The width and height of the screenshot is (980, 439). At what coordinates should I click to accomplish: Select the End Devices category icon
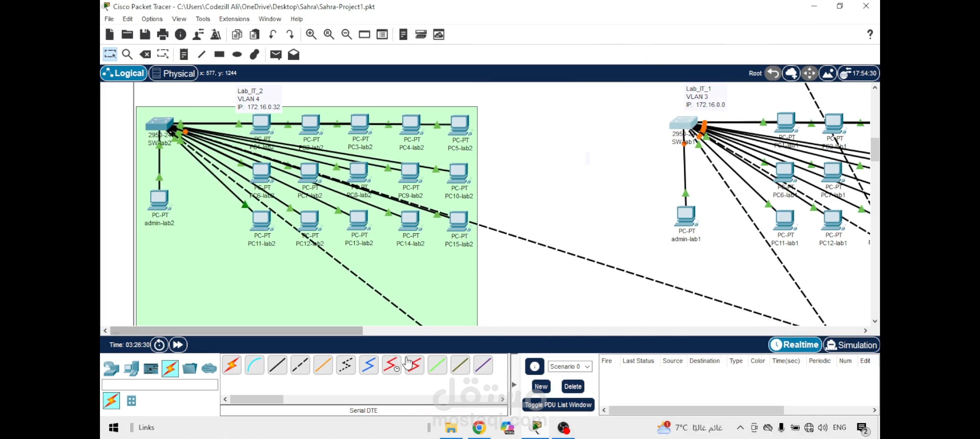pyautogui.click(x=131, y=369)
